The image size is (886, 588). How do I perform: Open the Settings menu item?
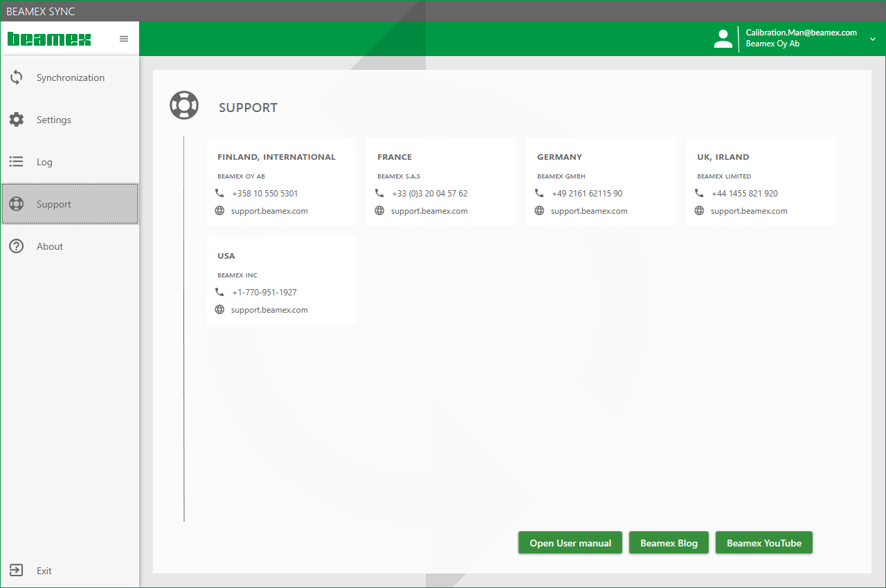click(70, 120)
